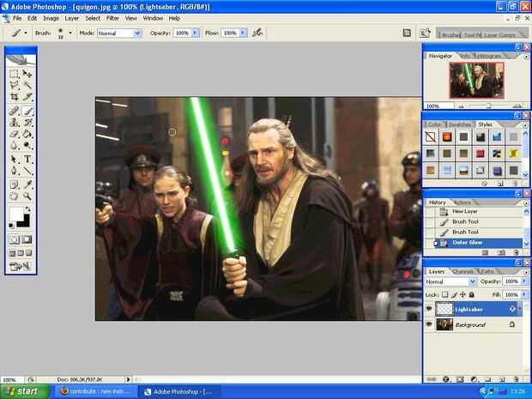Screen dimensions: 532x399
Task: Select the Slice tool
Action: click(x=27, y=97)
